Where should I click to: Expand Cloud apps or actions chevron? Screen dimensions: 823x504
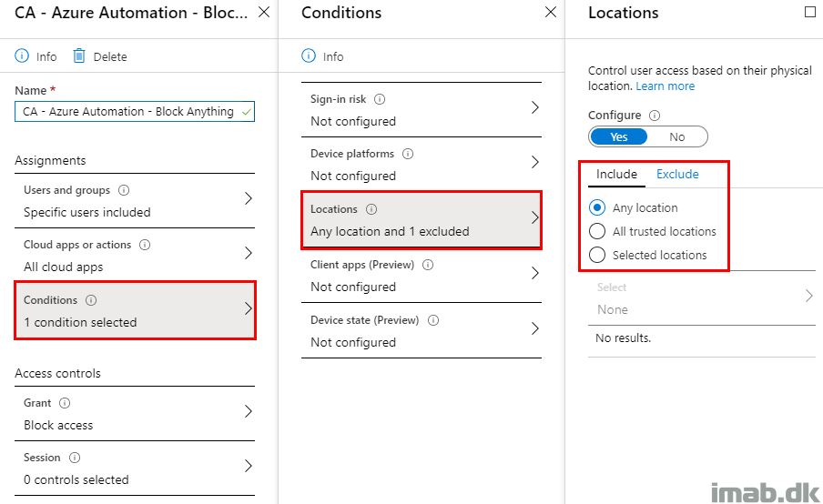click(x=249, y=253)
